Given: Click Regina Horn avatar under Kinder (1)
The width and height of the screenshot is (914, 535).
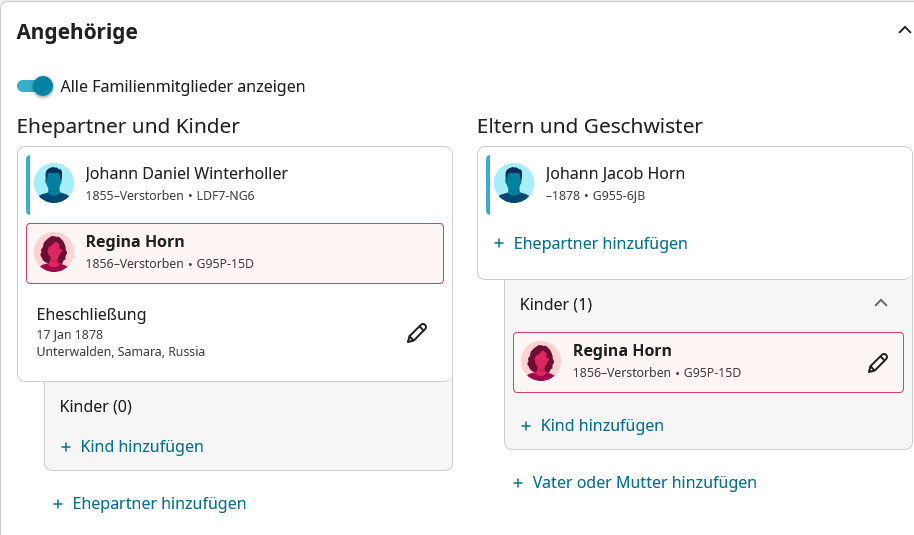Looking at the screenshot, I should [541, 361].
